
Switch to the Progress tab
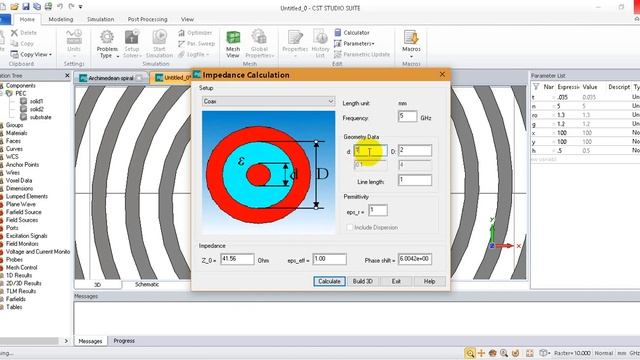[x=124, y=341]
